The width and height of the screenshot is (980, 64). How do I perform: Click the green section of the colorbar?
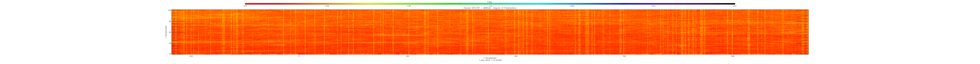pos(437,4)
